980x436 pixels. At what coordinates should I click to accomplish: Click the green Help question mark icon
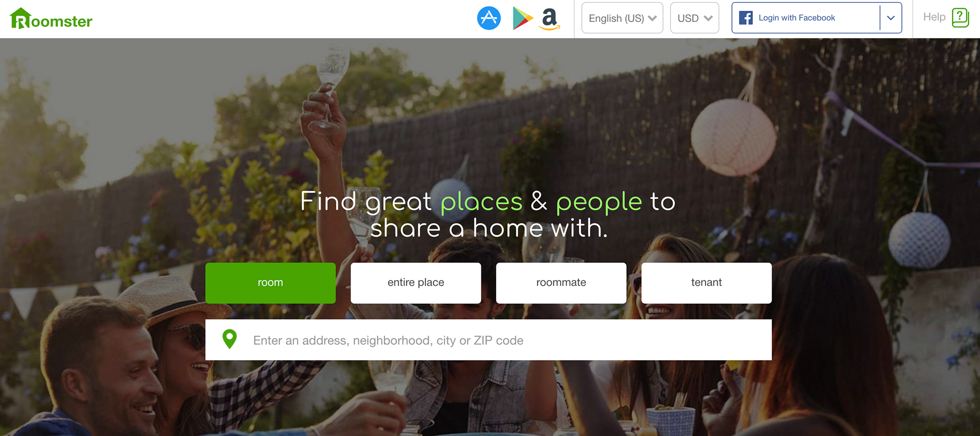point(960,17)
